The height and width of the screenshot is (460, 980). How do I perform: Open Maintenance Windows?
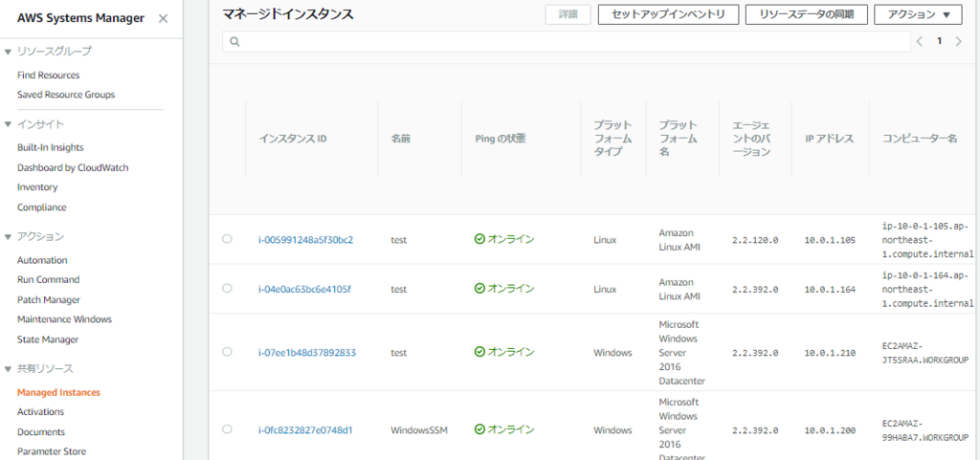coord(64,319)
